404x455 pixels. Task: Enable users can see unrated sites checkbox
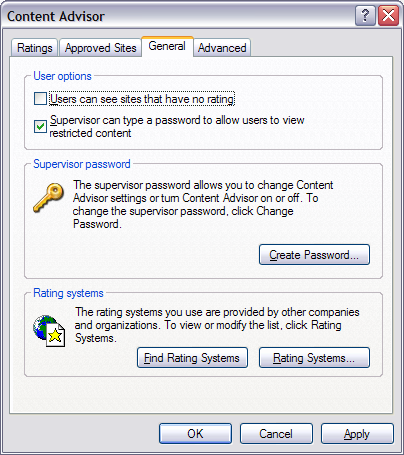click(40, 99)
